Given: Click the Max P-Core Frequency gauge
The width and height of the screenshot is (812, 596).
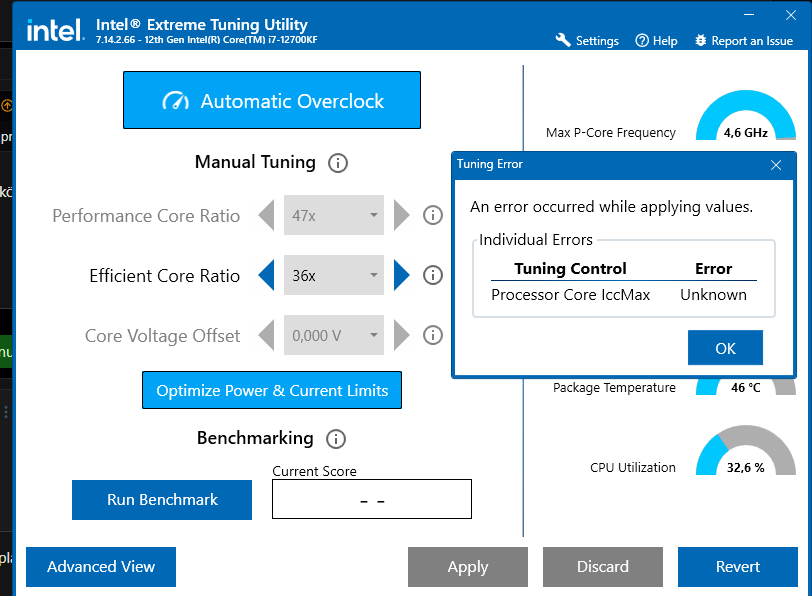Looking at the screenshot, I should click(x=746, y=115).
